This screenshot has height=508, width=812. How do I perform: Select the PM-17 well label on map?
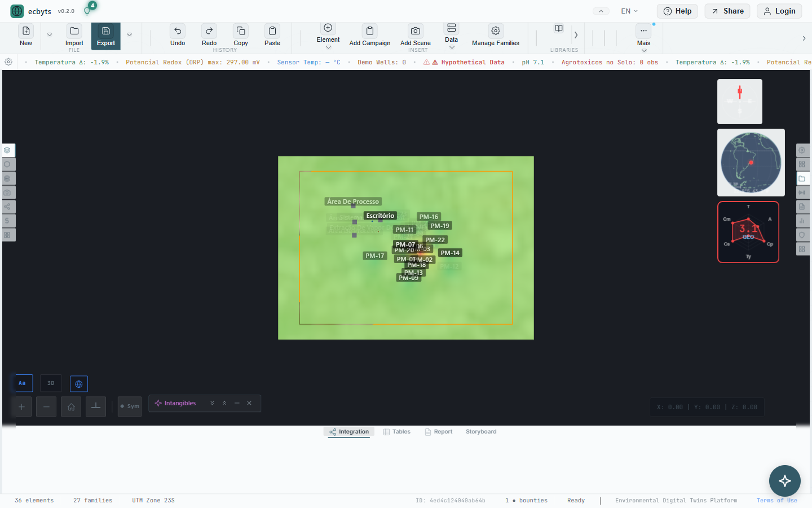(374, 256)
